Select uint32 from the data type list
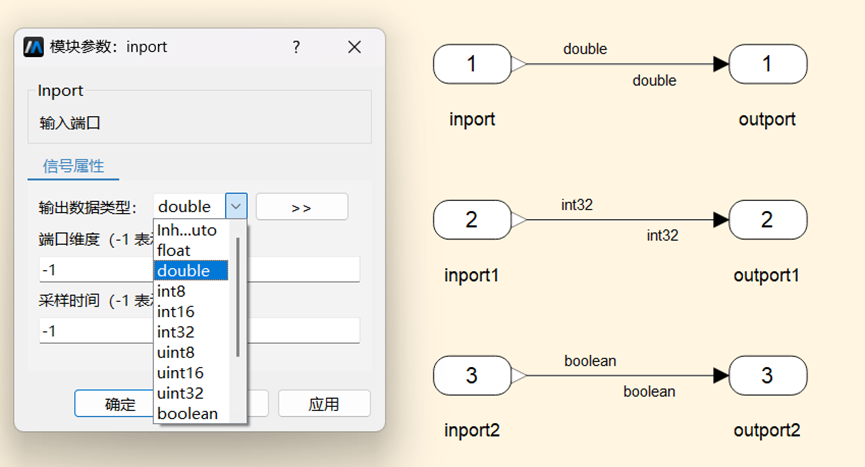The image size is (865, 467). tap(191, 393)
